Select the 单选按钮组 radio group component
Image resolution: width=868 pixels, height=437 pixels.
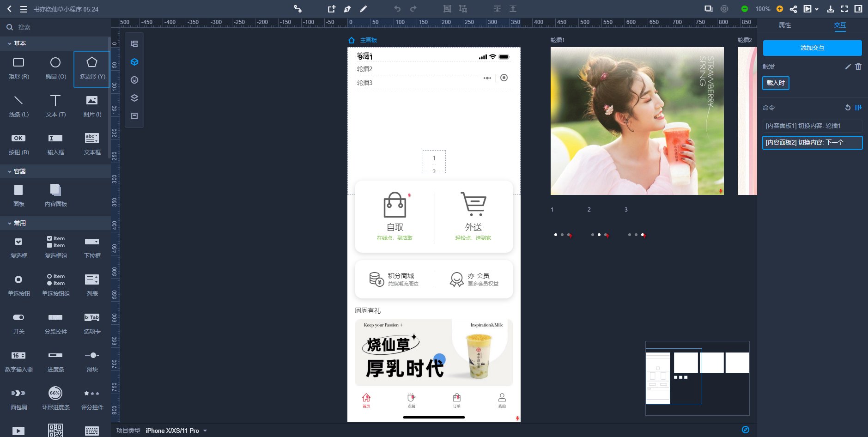[55, 285]
